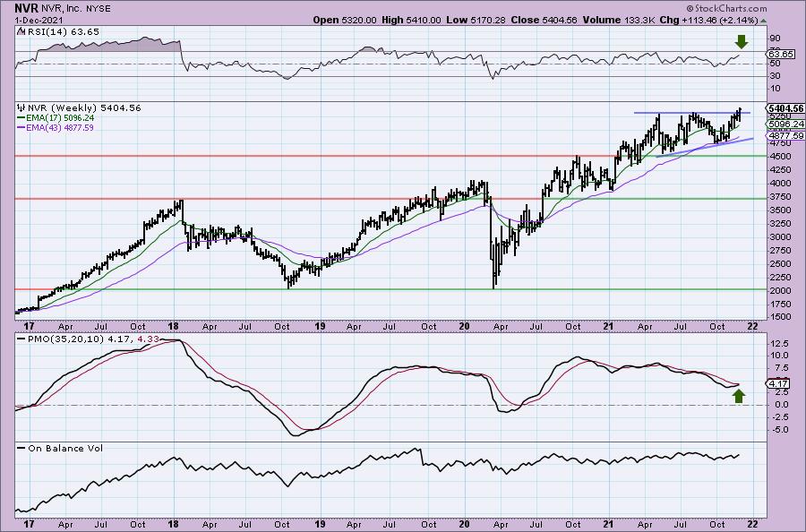The image size is (806, 532).
Task: Click the line-style icon beside RSI(14)
Action: click(21, 31)
